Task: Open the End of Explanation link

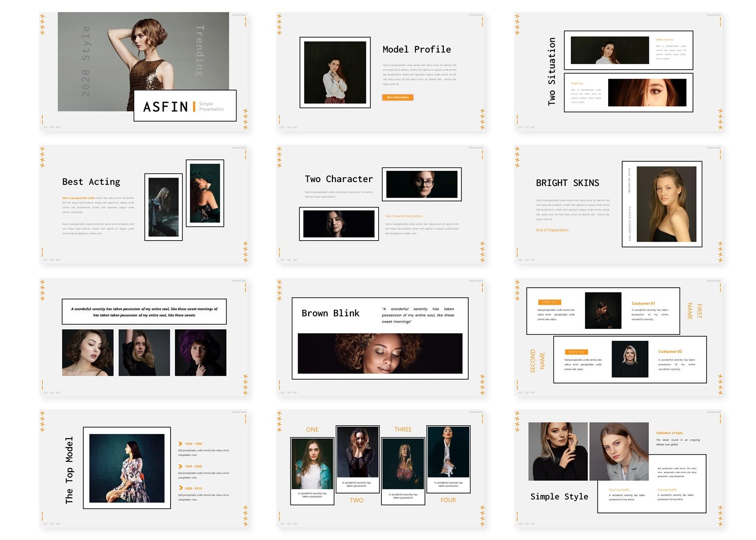Action: click(552, 230)
